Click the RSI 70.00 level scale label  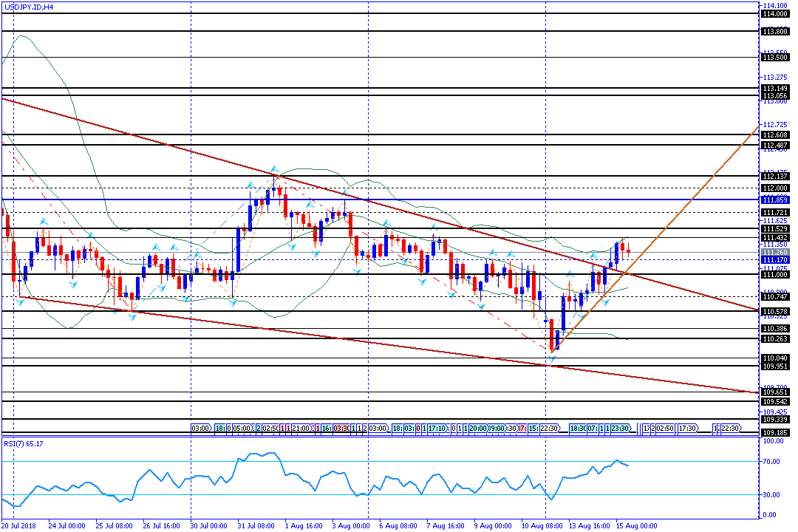[x=771, y=462]
